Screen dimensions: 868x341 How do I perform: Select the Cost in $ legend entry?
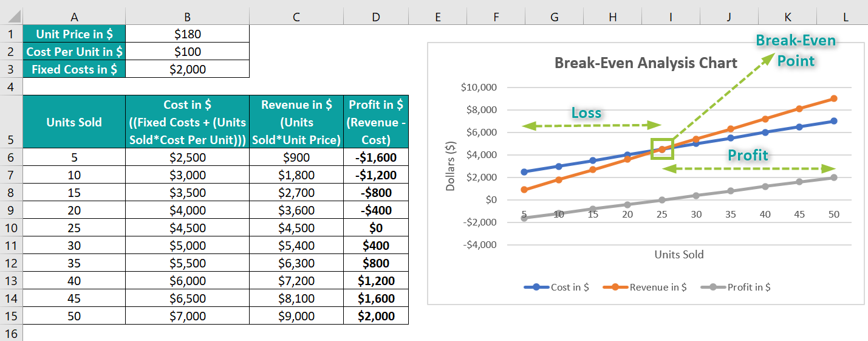click(557, 288)
